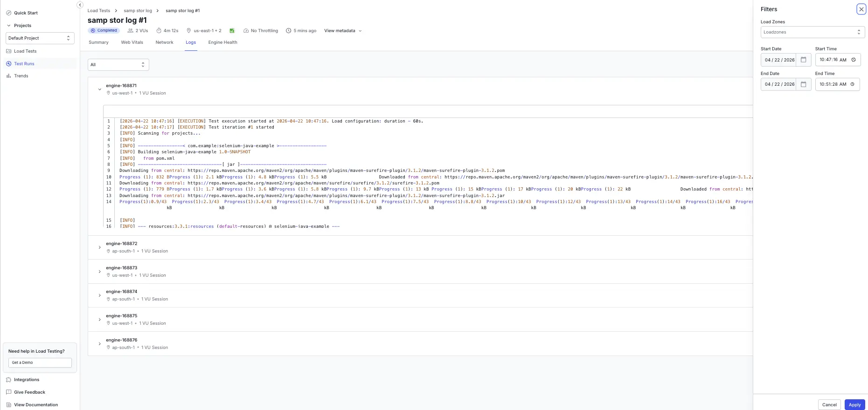Collapse the left sidebar arrow button
The image size is (868, 410).
[x=80, y=5]
